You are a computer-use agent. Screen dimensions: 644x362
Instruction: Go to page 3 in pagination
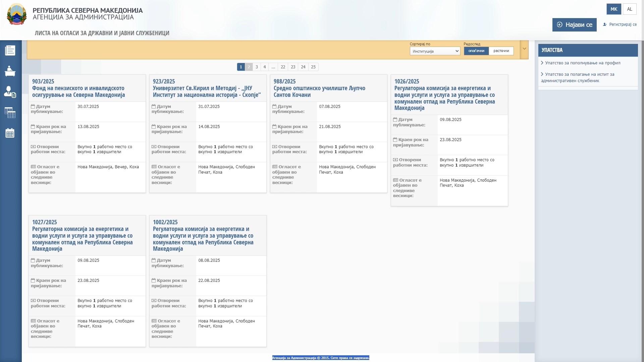(257, 67)
